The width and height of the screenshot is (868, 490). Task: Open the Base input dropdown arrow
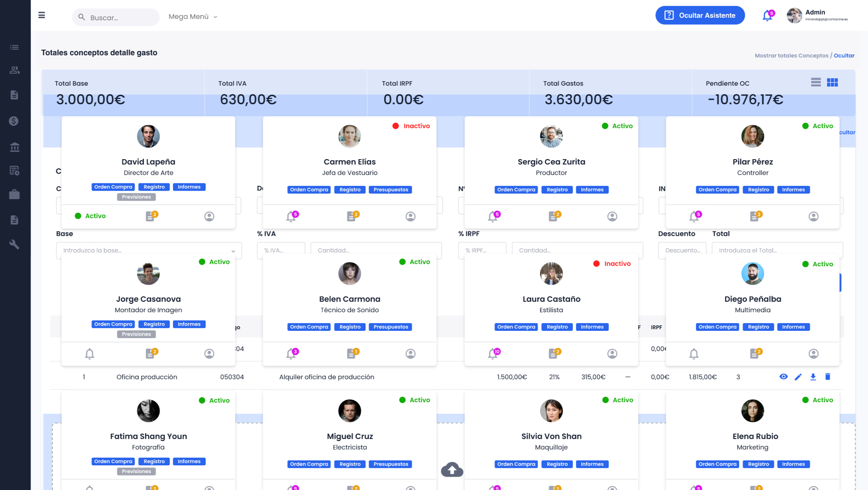(x=233, y=250)
